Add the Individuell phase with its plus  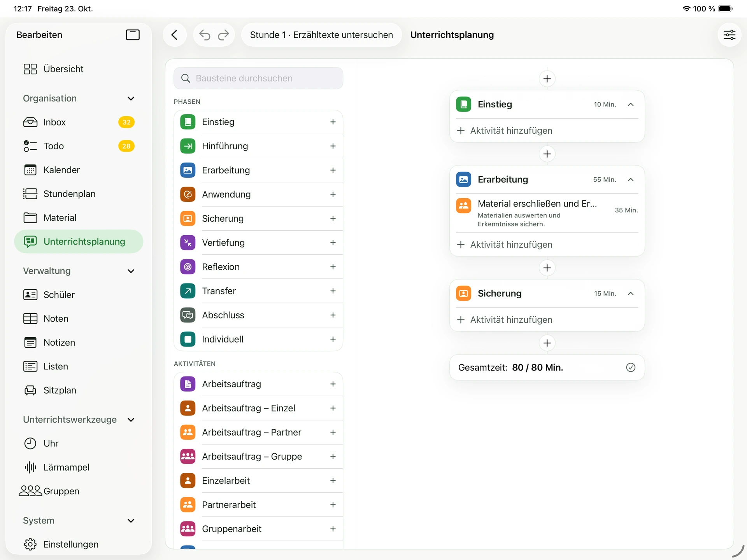(x=333, y=339)
